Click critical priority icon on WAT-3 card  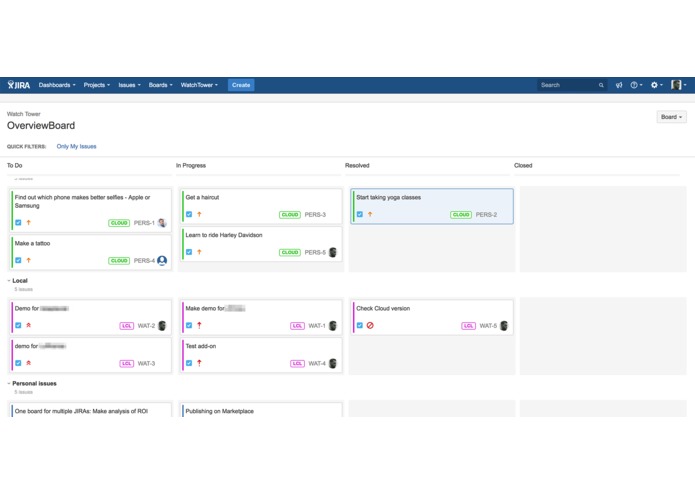[x=28, y=363]
